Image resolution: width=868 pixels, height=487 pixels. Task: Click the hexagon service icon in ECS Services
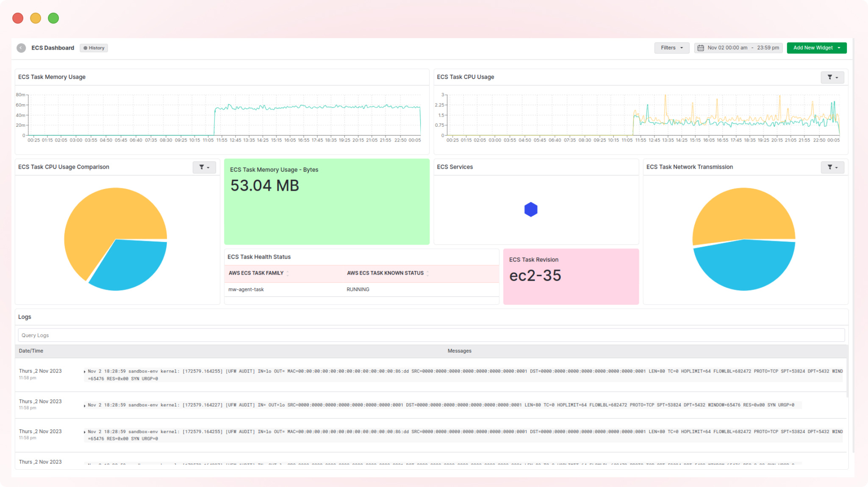pyautogui.click(x=531, y=209)
